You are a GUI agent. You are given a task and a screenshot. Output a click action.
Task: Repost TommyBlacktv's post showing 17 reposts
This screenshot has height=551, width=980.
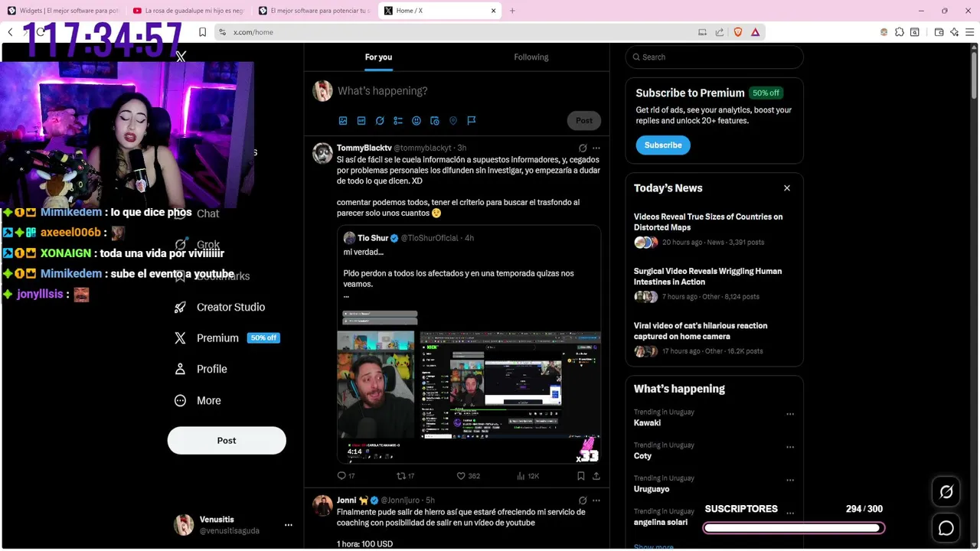tap(405, 476)
